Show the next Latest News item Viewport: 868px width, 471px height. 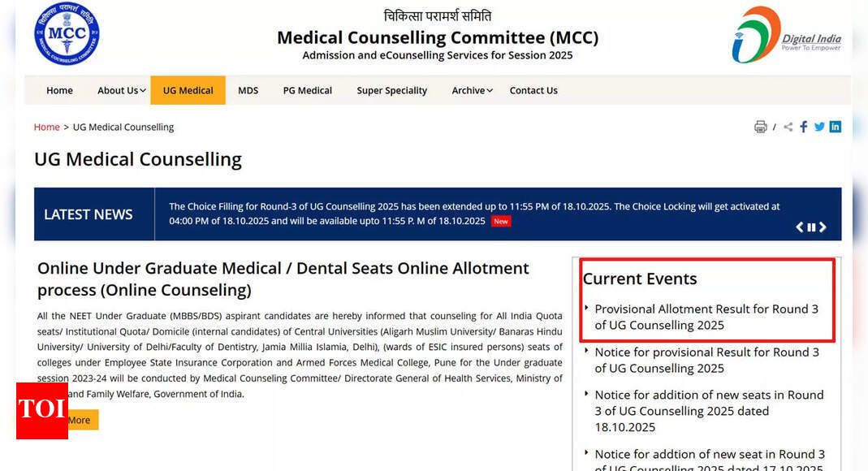coord(823,227)
